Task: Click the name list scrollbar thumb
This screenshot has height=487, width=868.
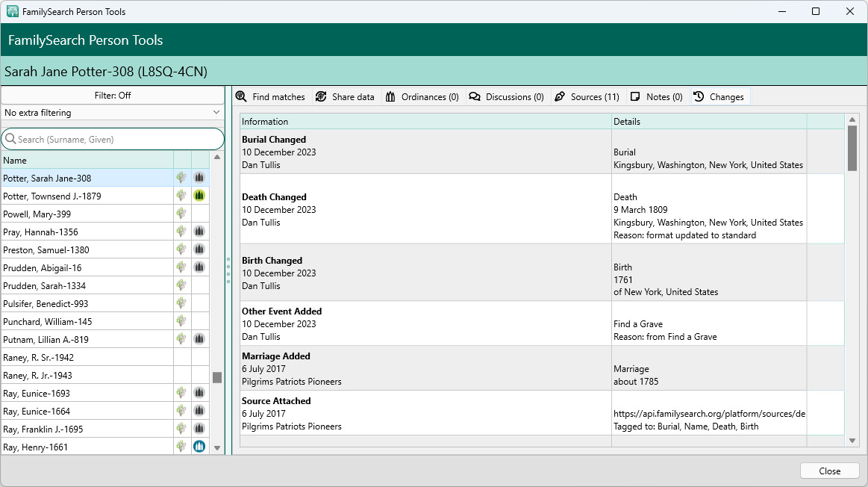Action: 217,377
